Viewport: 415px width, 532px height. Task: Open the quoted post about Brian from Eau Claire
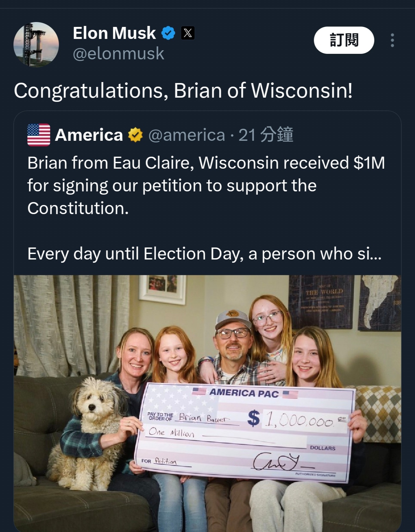[206, 185]
